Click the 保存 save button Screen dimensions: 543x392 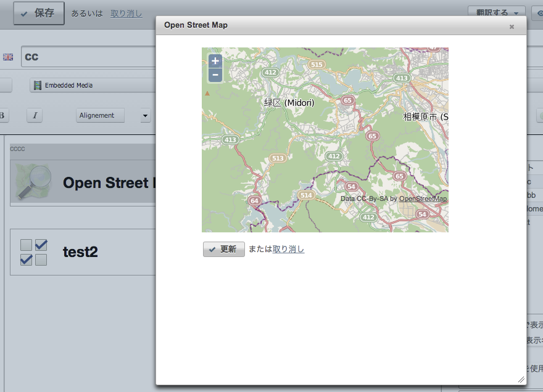point(39,13)
